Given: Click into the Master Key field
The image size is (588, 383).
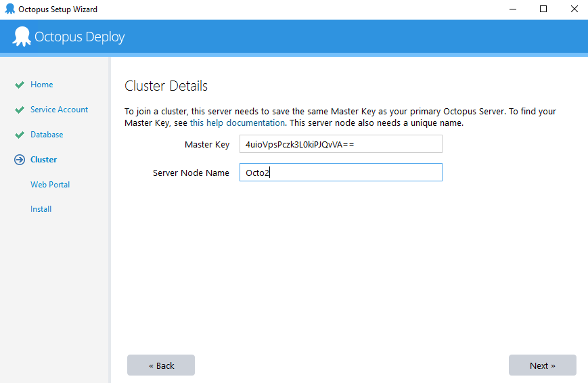Looking at the screenshot, I should pos(340,144).
